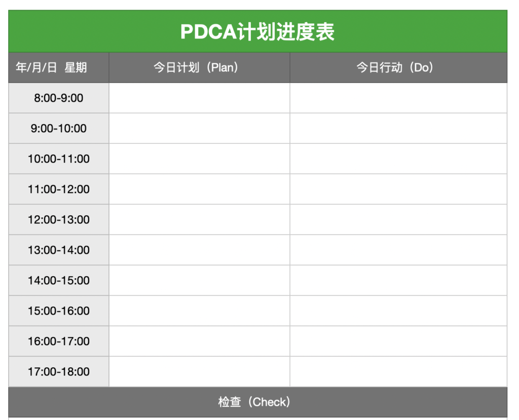Click the Plan input cell for 17:00-18:00

click(x=199, y=371)
